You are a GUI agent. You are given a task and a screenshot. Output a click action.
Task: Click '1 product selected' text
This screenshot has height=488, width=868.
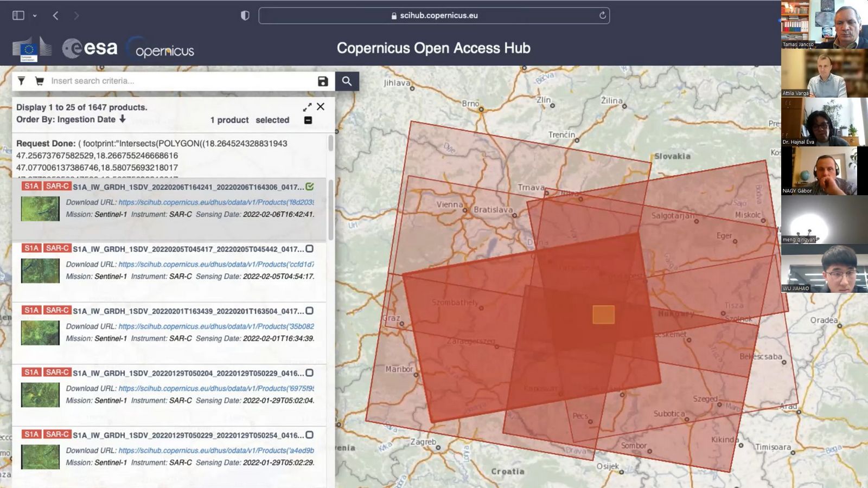tap(250, 120)
